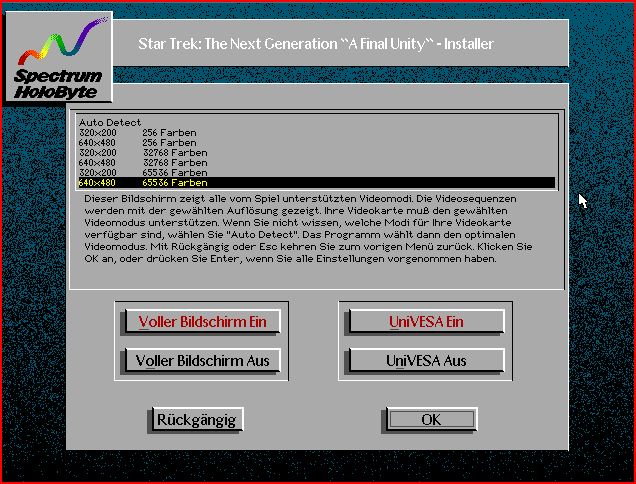
Task: Click highlighted 640x480 65536 Farben entry
Action: pos(143,182)
